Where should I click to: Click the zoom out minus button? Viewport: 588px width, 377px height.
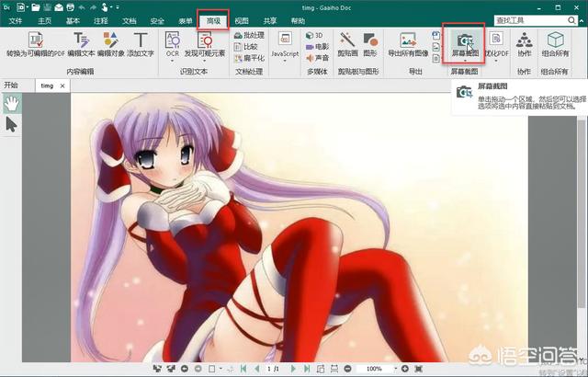tap(347, 369)
